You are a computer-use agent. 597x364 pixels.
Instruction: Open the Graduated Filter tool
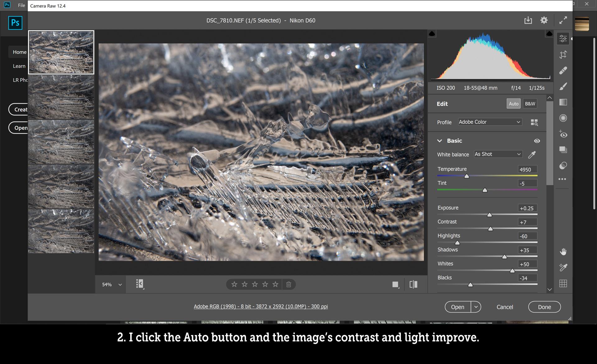(563, 102)
